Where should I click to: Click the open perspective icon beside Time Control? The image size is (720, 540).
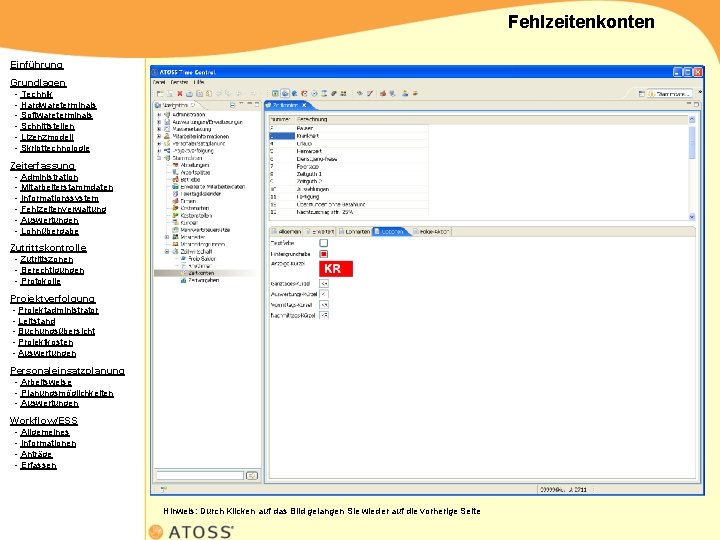pyautogui.click(x=641, y=94)
